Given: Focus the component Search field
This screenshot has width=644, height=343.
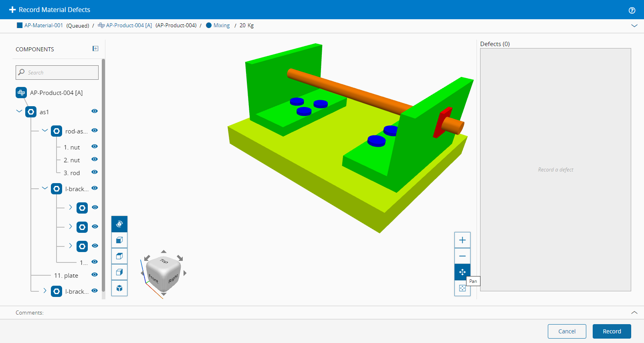Looking at the screenshot, I should click(57, 73).
